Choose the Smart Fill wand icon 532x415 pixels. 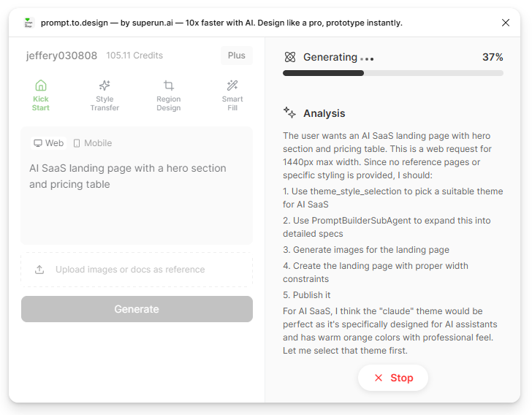pos(232,85)
